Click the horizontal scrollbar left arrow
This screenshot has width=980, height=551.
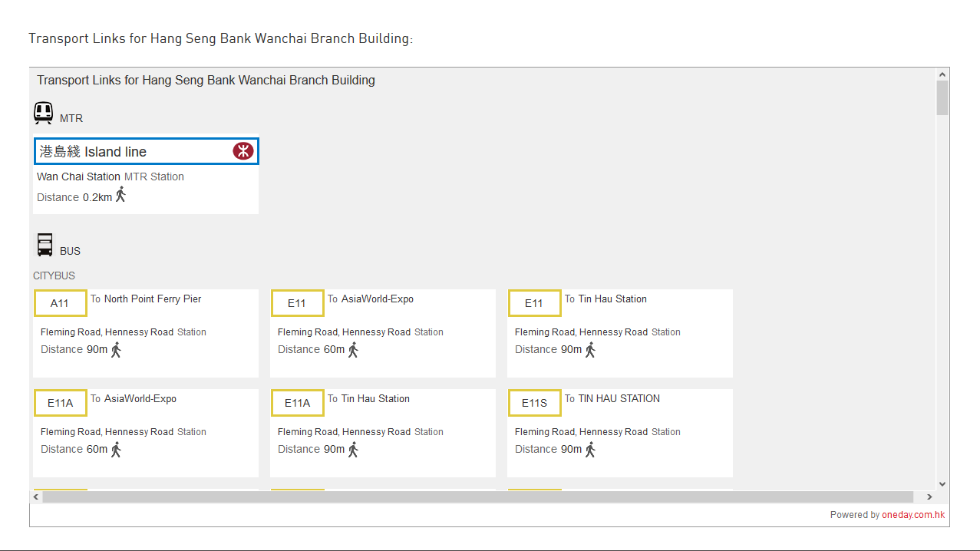36,497
